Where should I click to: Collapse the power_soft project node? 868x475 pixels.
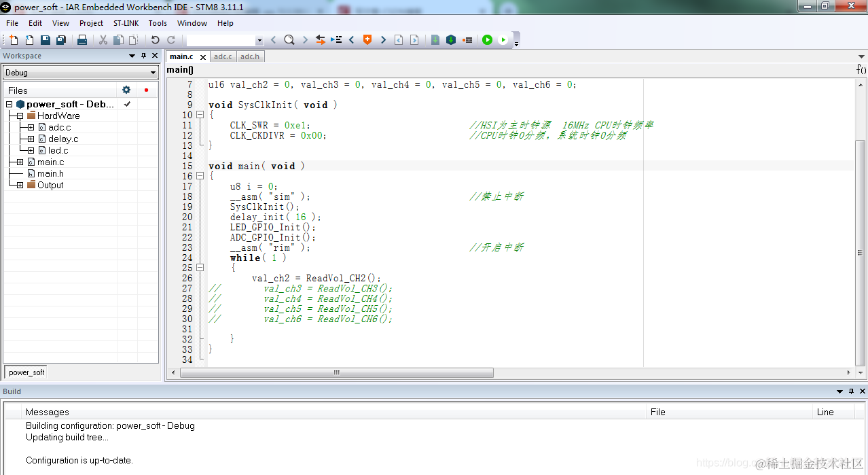coord(9,104)
